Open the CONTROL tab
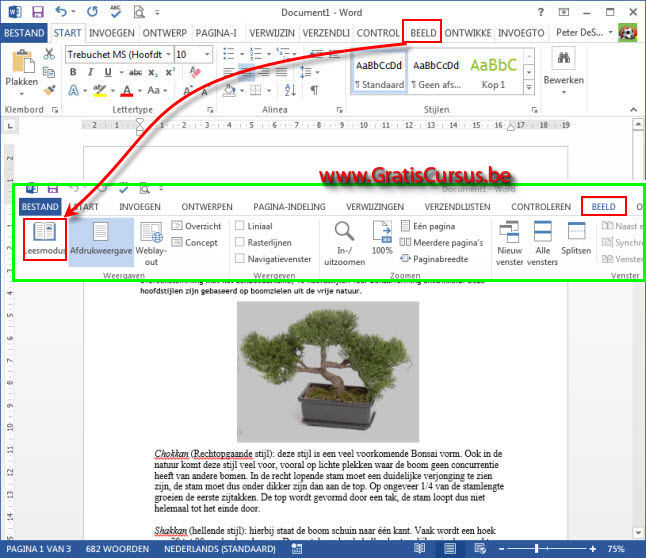The width and height of the screenshot is (646, 558). (378, 33)
